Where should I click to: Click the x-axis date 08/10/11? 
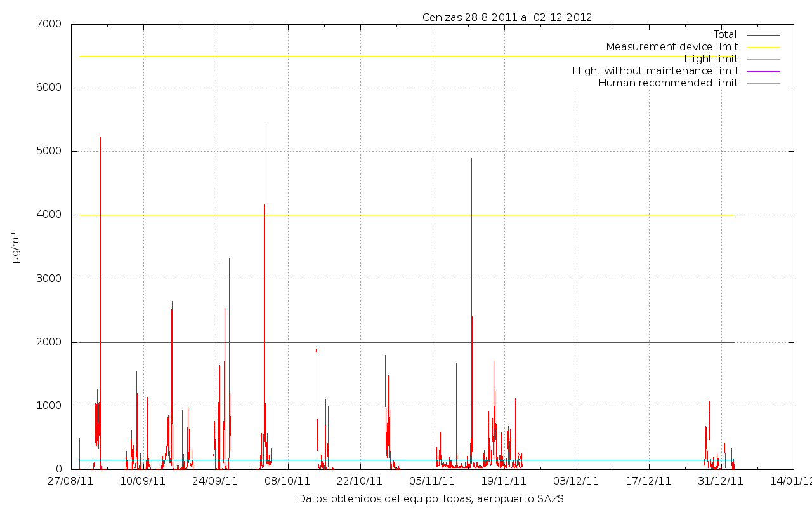288,481
